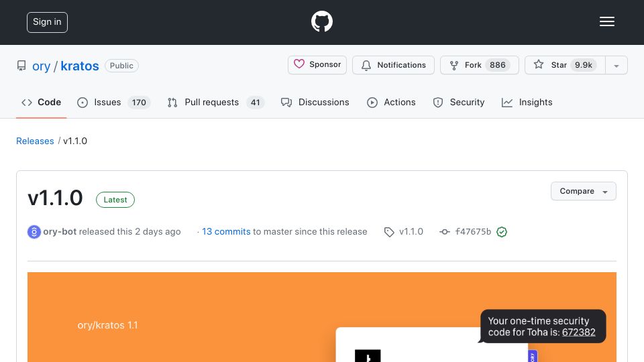644x362 pixels.
Task: Open the Issues tab
Action: click(x=113, y=102)
